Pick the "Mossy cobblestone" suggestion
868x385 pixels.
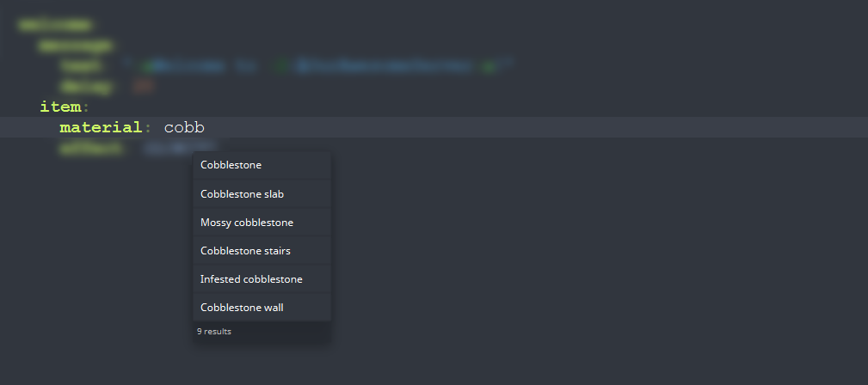coord(262,223)
